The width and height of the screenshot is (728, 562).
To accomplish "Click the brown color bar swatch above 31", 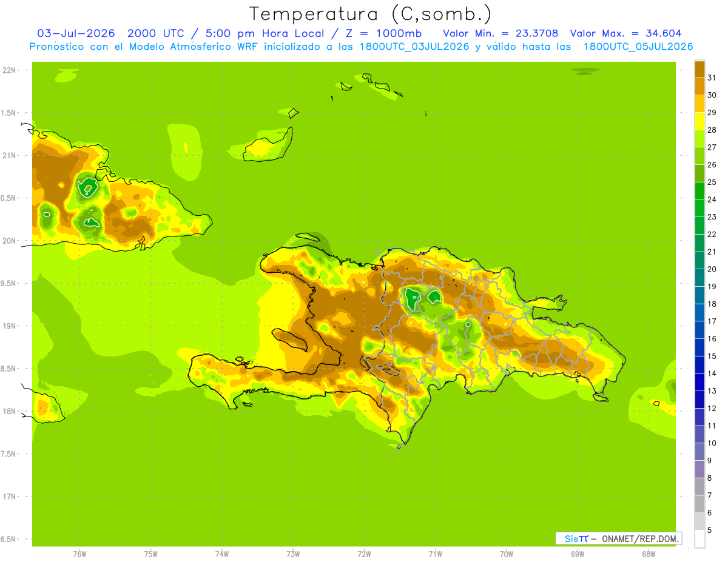I will click(699, 69).
